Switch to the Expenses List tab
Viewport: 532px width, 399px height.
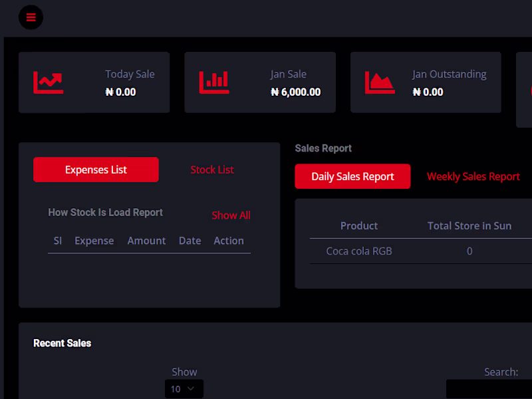[96, 170]
